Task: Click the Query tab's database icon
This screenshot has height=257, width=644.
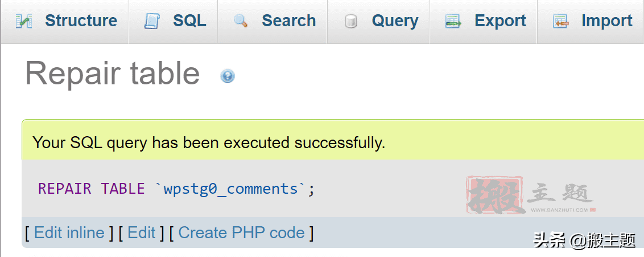Action: click(x=351, y=22)
